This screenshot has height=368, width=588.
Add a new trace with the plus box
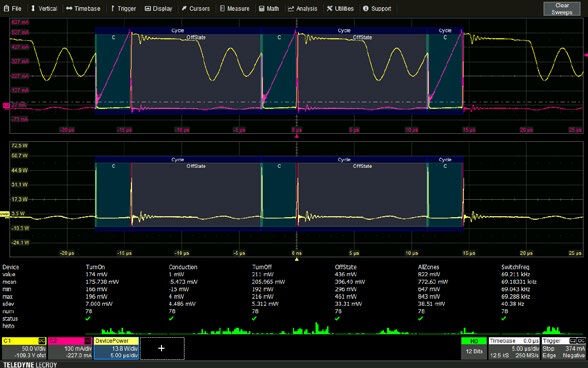[x=162, y=348]
